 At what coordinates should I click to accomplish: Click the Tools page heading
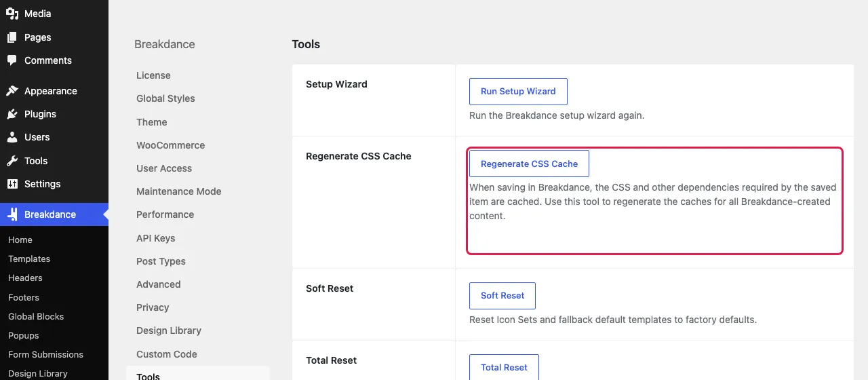pyautogui.click(x=306, y=44)
